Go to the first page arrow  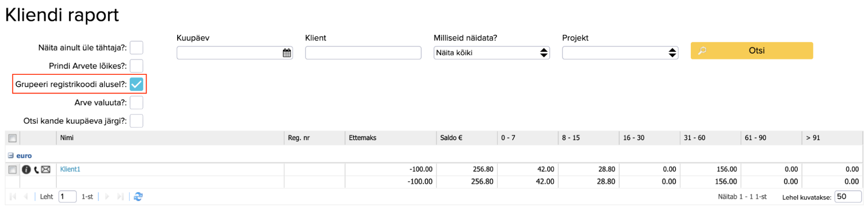[x=13, y=197]
